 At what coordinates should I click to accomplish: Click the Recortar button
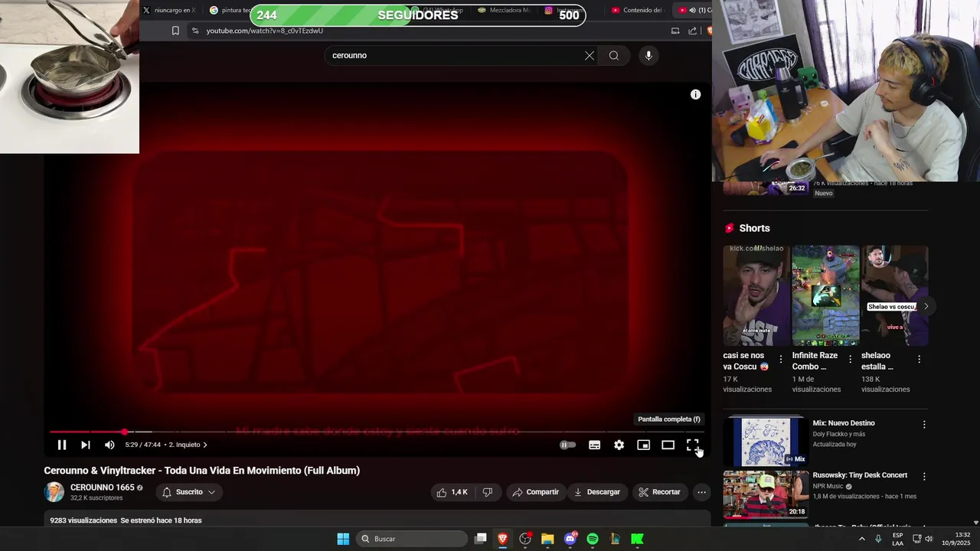point(659,492)
